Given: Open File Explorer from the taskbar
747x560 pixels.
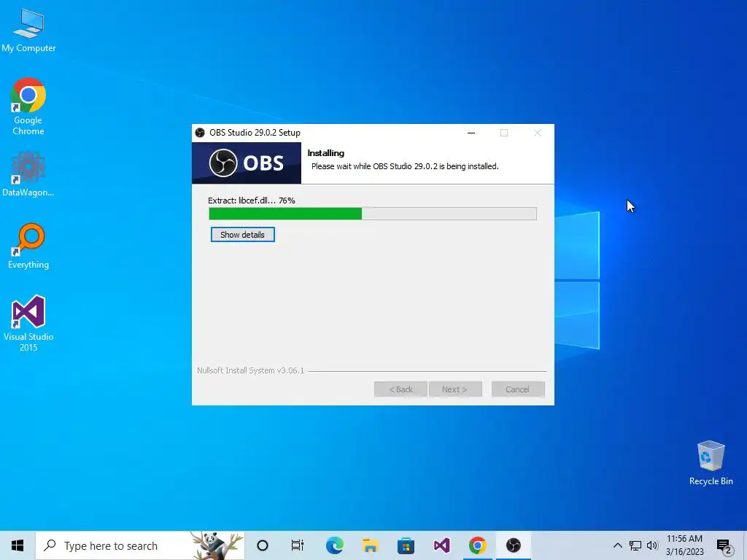Looking at the screenshot, I should [x=370, y=545].
